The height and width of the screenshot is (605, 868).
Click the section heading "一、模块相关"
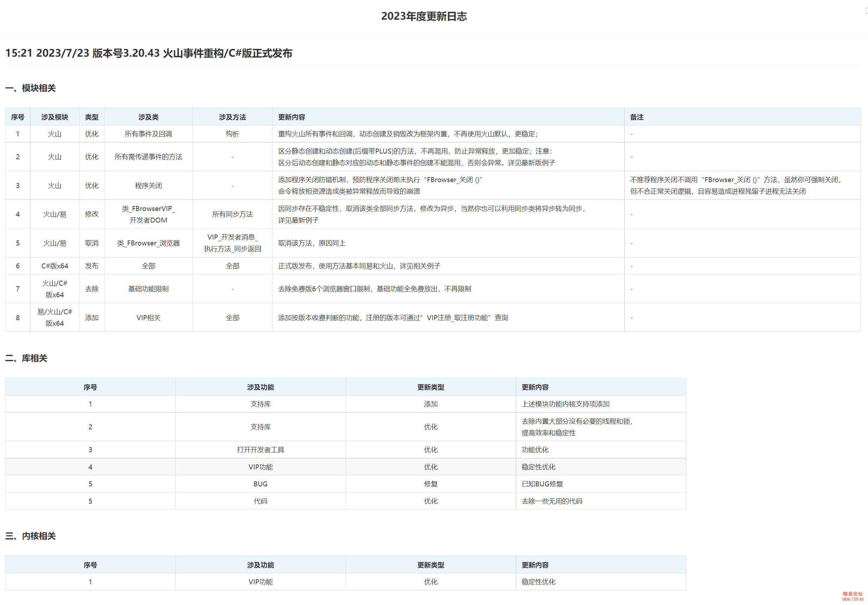click(x=30, y=88)
